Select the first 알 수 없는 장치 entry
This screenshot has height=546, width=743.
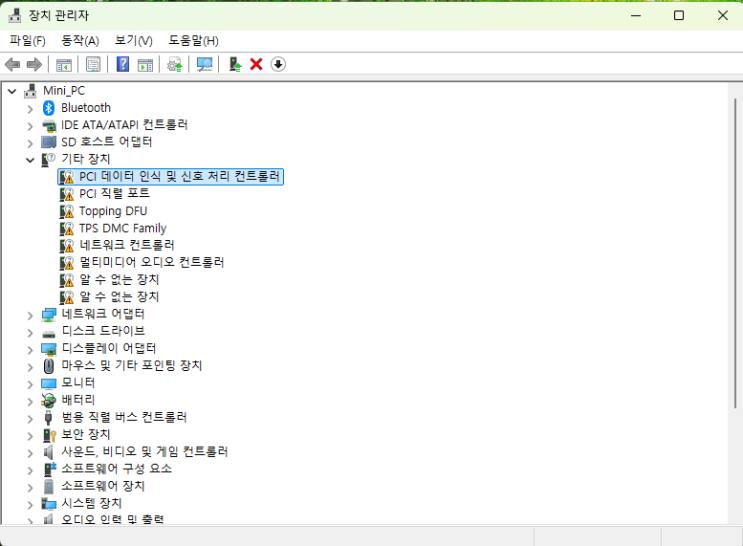click(119, 280)
